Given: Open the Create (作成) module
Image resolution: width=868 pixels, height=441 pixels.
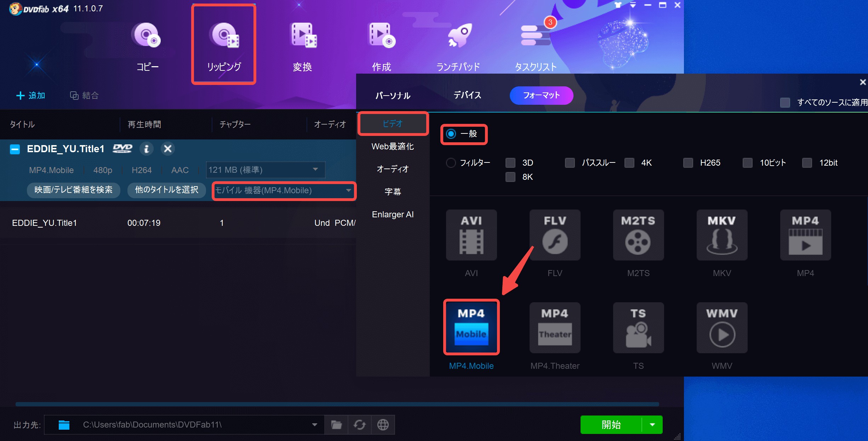Looking at the screenshot, I should [x=382, y=46].
